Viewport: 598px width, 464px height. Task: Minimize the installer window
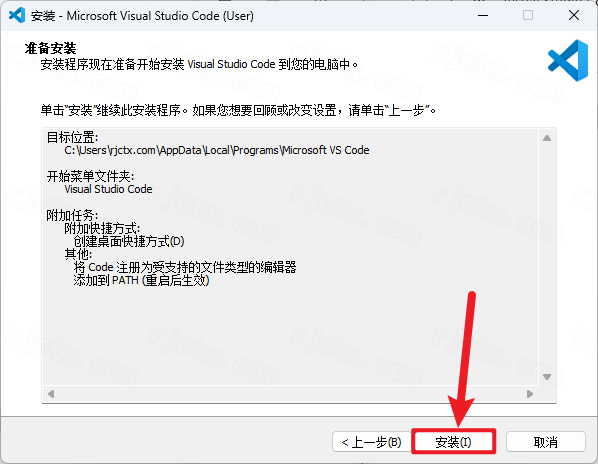(x=483, y=15)
